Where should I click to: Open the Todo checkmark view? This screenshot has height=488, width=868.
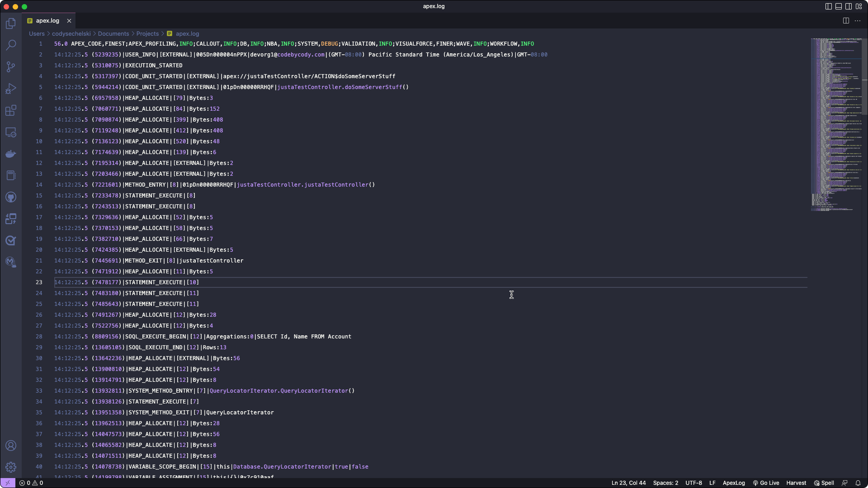click(x=11, y=240)
